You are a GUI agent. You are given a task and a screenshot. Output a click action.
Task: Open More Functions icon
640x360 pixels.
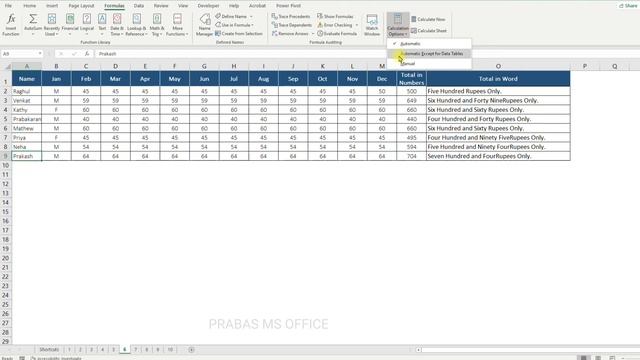click(177, 19)
